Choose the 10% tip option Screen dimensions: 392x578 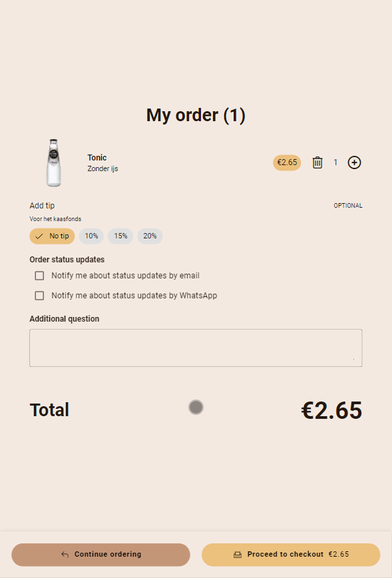[x=91, y=236]
